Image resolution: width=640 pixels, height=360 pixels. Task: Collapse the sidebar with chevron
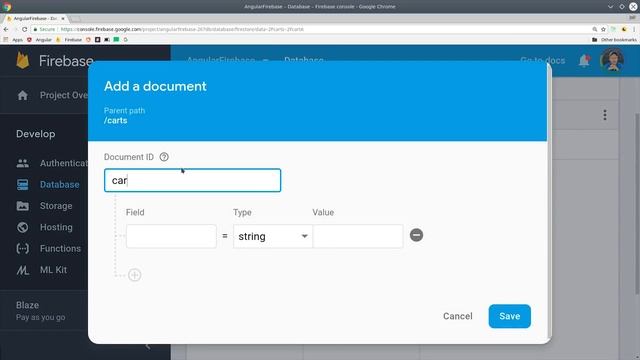[x=148, y=347]
